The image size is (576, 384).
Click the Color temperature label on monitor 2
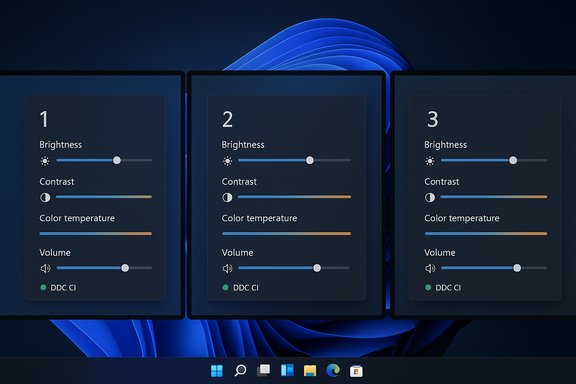pyautogui.click(x=259, y=218)
